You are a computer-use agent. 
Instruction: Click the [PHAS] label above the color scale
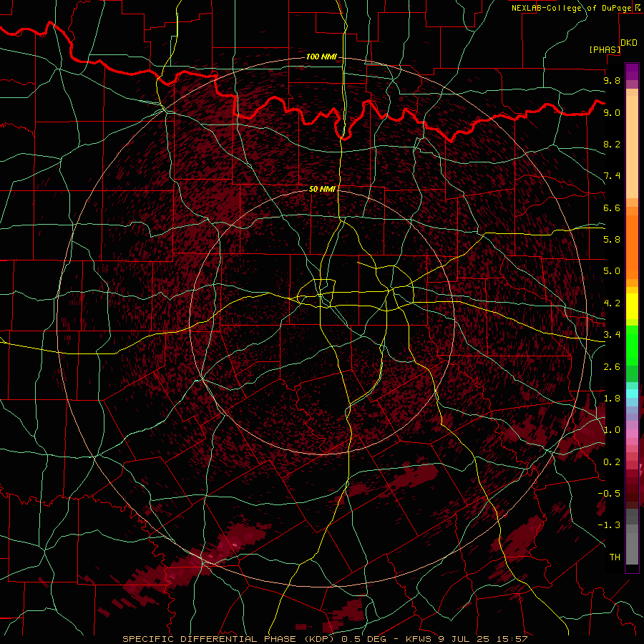605,49
